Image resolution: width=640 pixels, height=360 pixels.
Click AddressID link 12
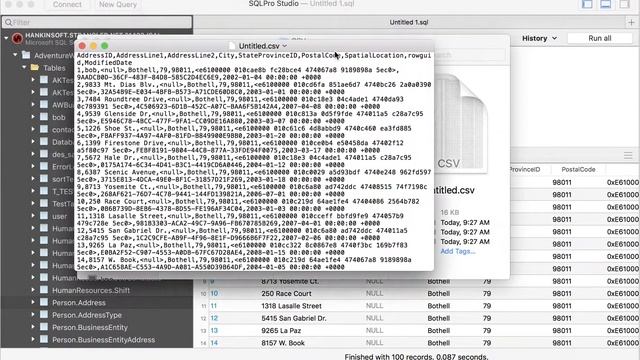click(x=214, y=318)
